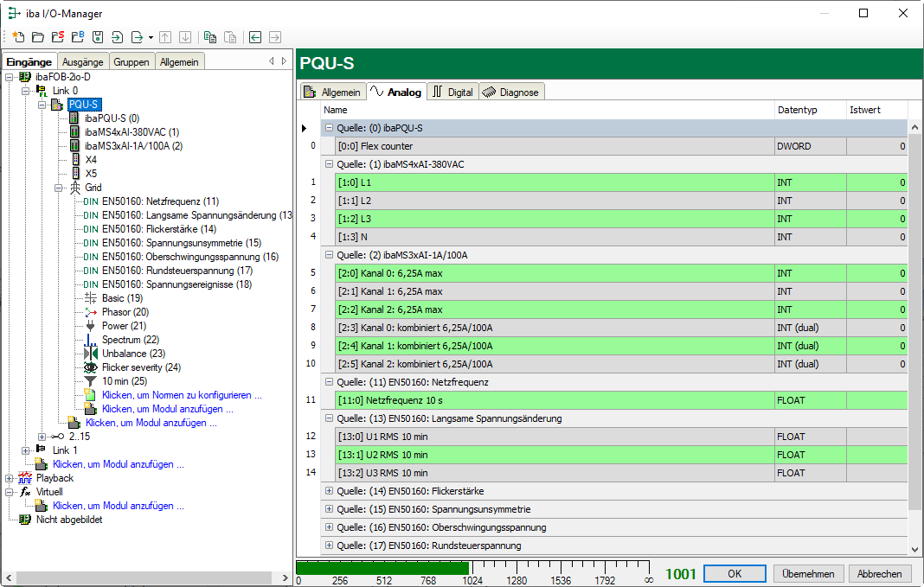Click the new configuration icon in toolbar
Viewport: 924px width, 587px height.
click(18, 37)
